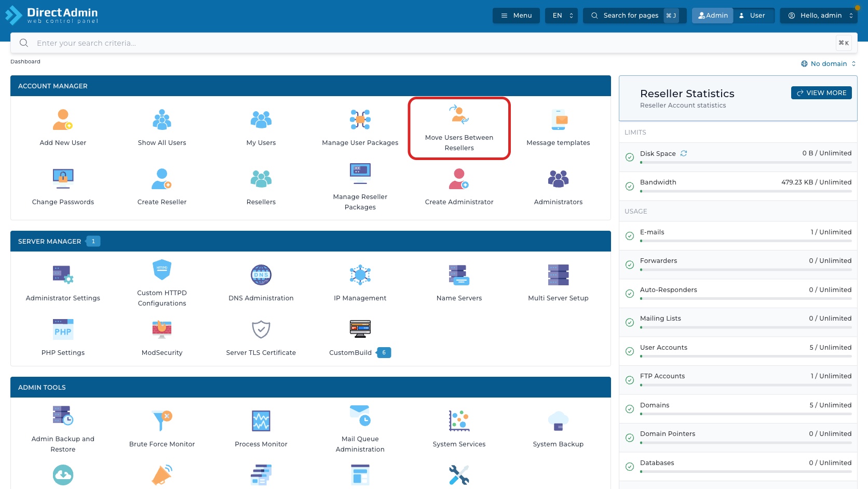Image resolution: width=868 pixels, height=489 pixels.
Task: Open Create Administrator
Action: [x=459, y=187]
